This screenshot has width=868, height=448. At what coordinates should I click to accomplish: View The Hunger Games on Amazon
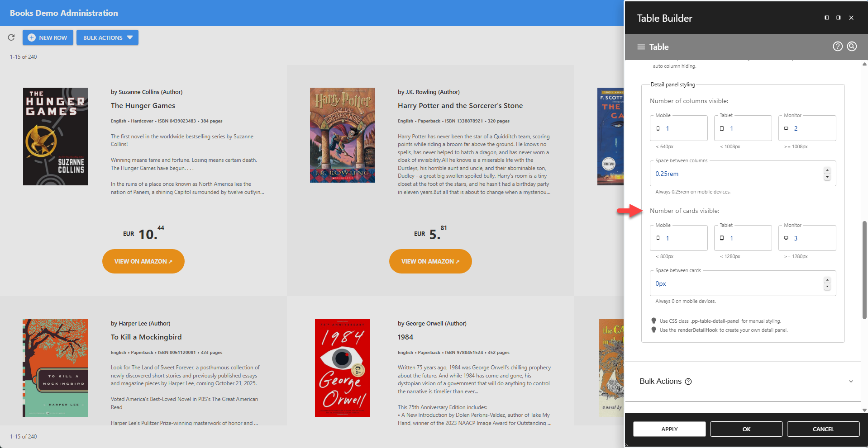click(x=143, y=261)
